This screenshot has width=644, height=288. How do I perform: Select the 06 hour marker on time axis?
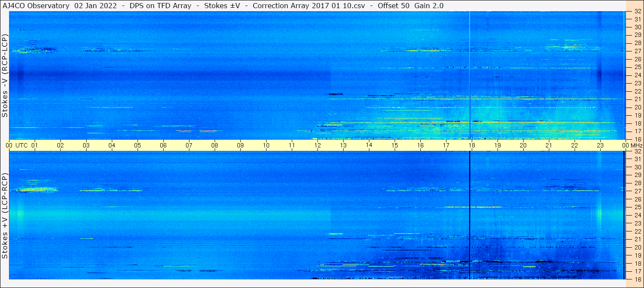163,145
